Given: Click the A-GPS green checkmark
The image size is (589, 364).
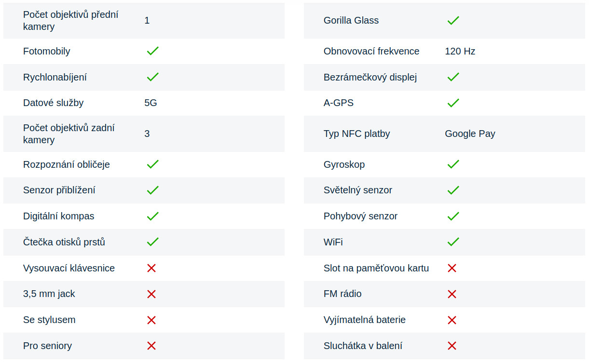Looking at the screenshot, I should (453, 103).
